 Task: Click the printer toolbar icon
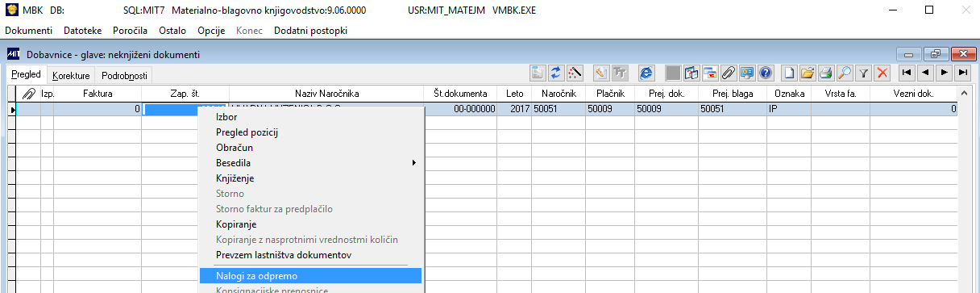click(826, 73)
